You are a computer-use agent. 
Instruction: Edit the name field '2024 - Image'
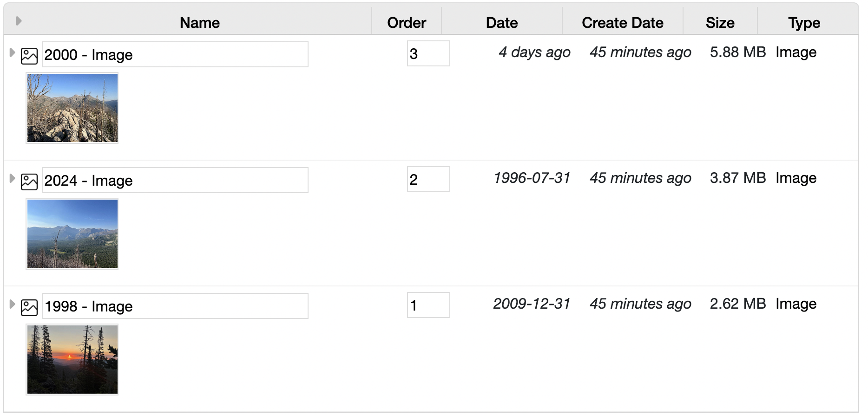(x=175, y=181)
